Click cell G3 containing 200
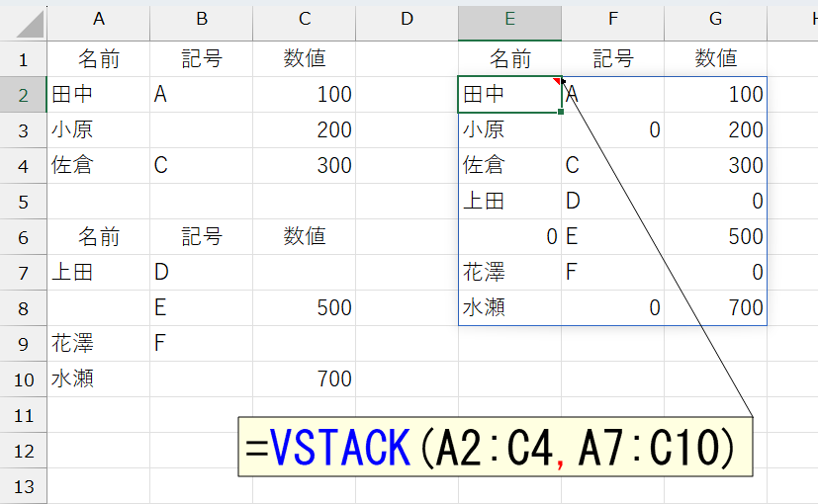Viewport: 818px width, 504px height. (715, 130)
